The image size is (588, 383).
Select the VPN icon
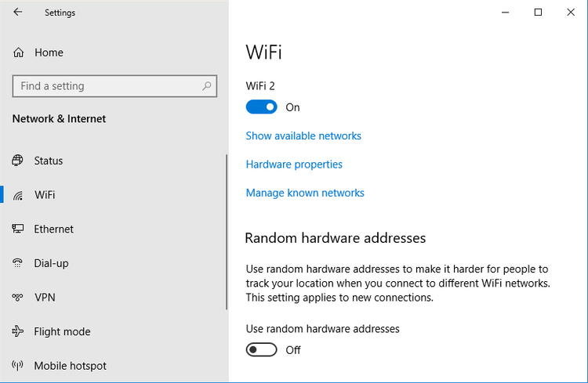(x=17, y=297)
